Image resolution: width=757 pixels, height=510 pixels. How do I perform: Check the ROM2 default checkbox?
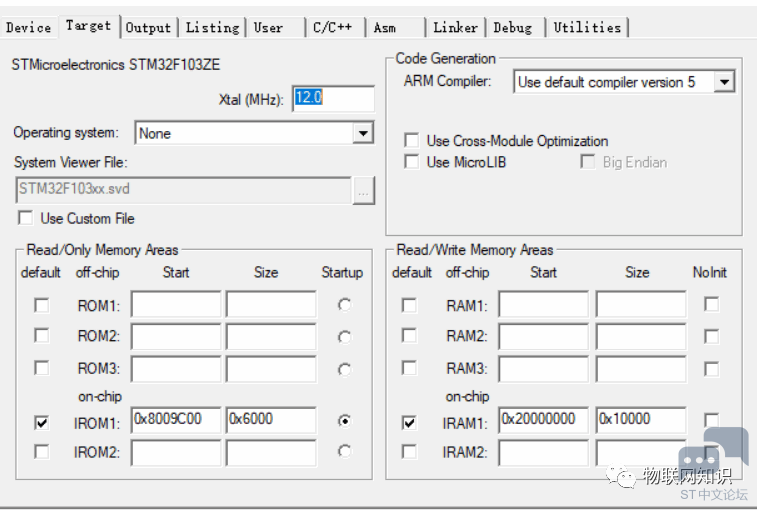click(x=42, y=335)
